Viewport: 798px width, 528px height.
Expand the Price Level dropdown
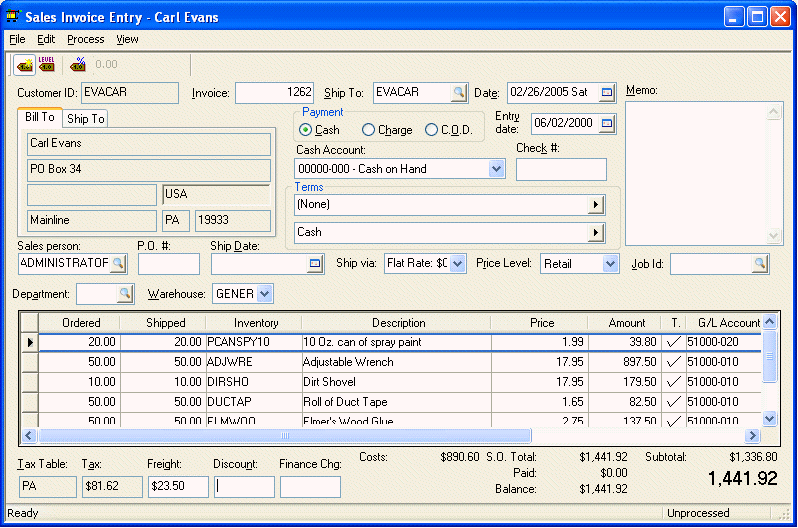(610, 264)
